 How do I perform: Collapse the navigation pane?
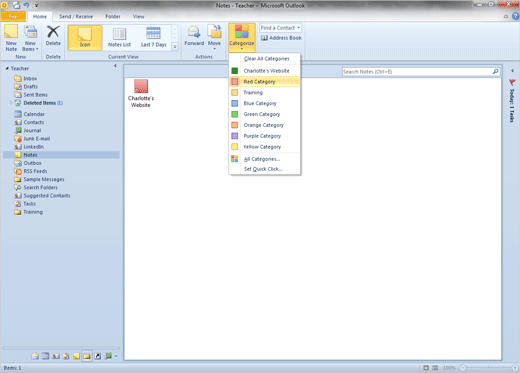pyautogui.click(x=115, y=66)
